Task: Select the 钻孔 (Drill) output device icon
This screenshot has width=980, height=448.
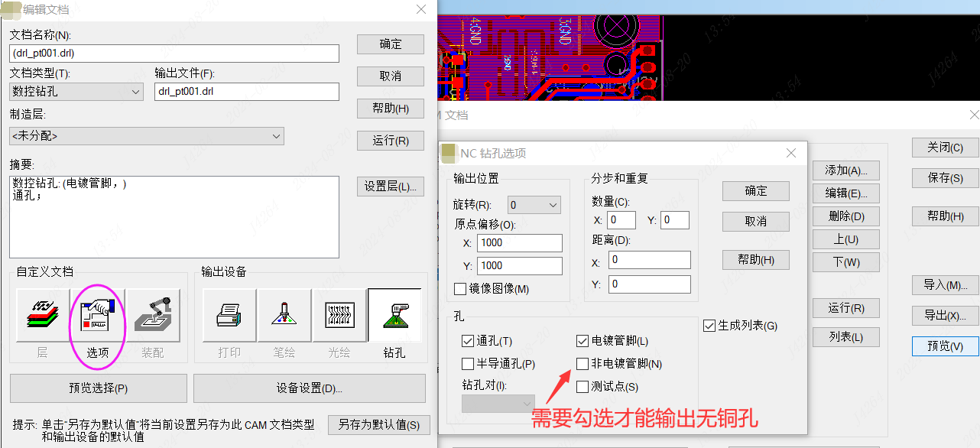Action: (394, 315)
